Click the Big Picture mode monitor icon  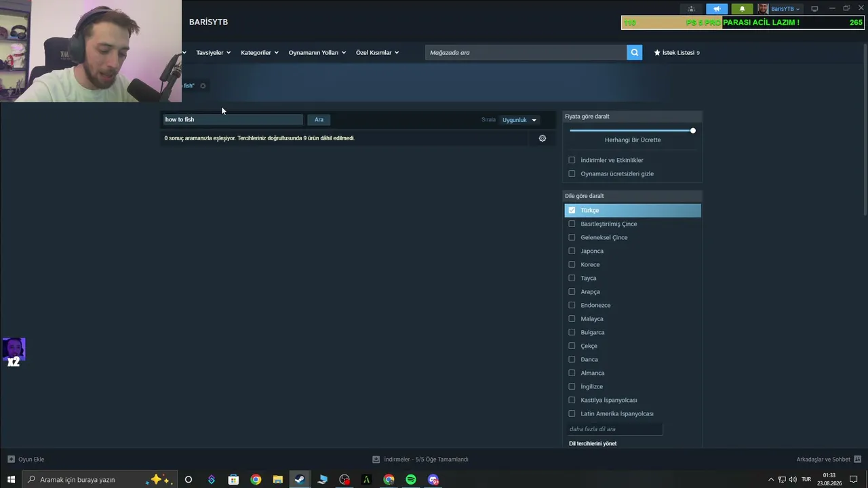814,9
